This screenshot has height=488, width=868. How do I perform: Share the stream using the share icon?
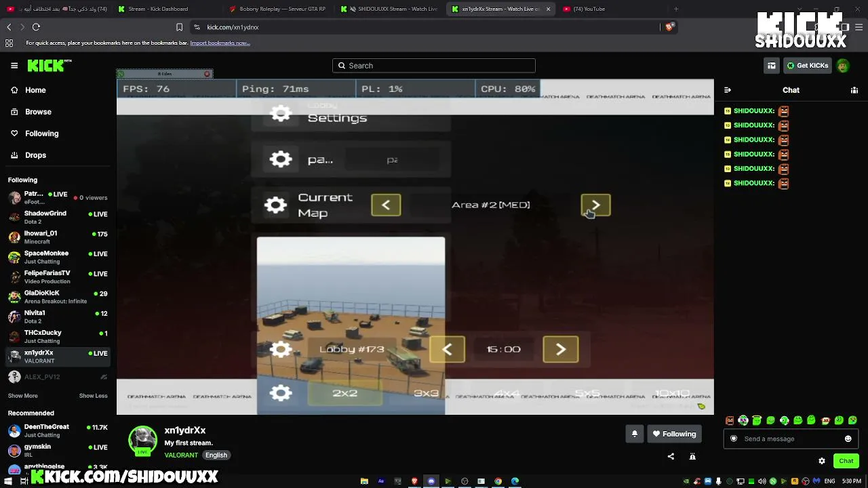[x=671, y=457]
